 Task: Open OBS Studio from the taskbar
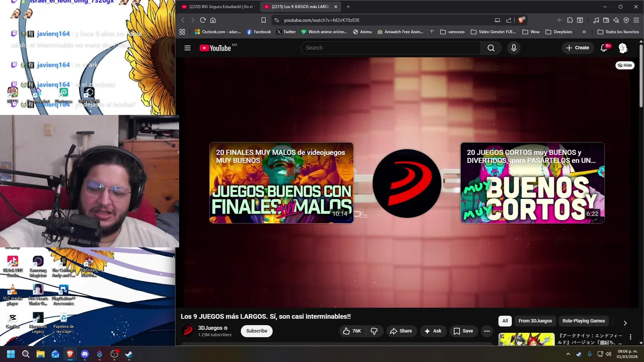pos(114,354)
